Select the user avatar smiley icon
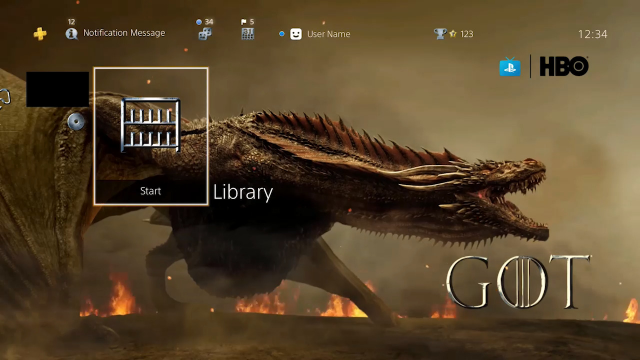 click(296, 34)
